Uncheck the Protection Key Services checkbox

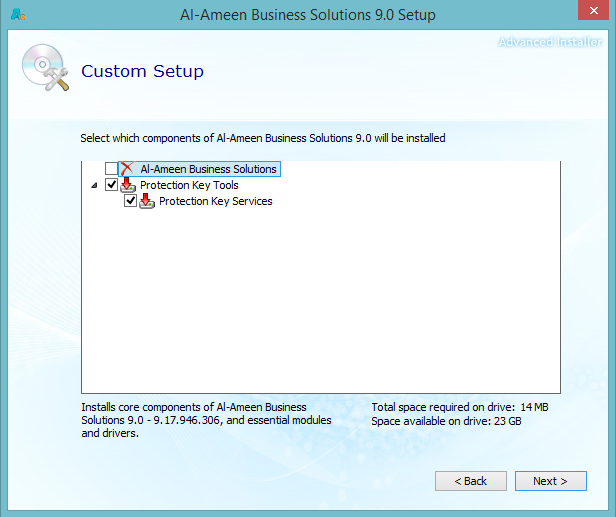[x=130, y=201]
